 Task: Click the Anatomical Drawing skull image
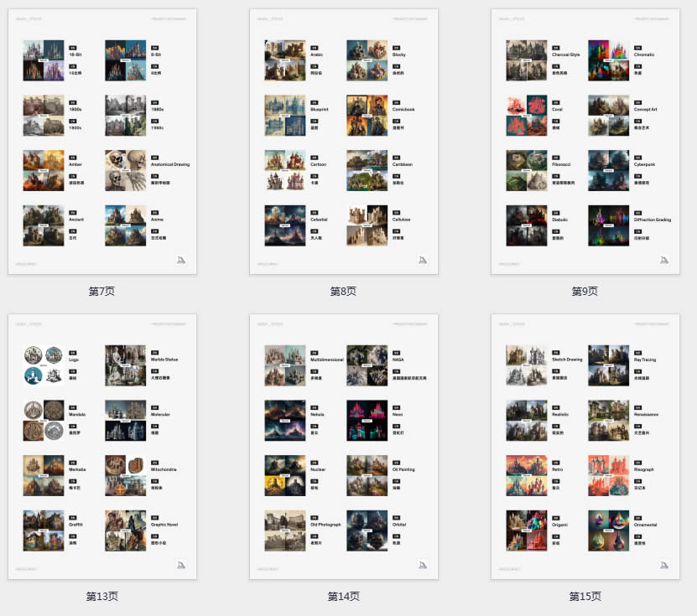125,170
